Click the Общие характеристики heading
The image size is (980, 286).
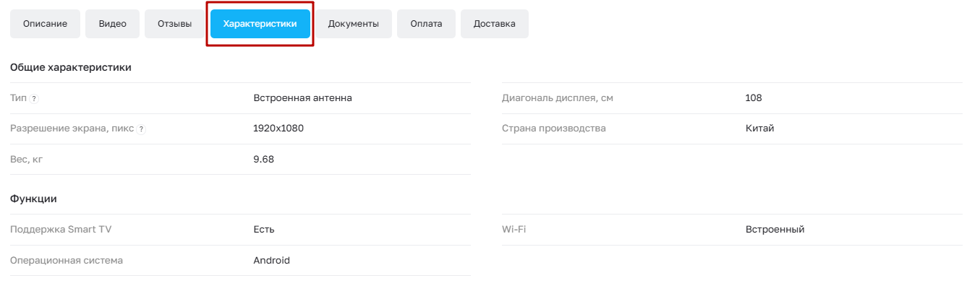pos(71,67)
